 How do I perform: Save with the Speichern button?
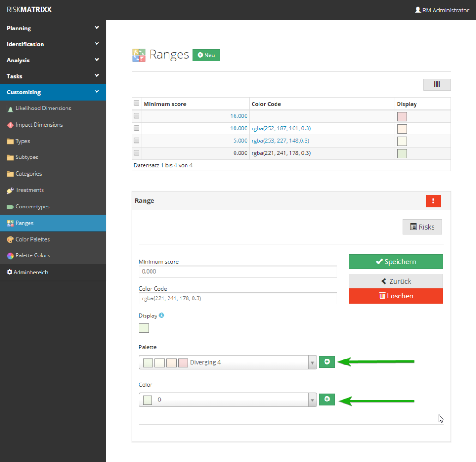(x=396, y=261)
